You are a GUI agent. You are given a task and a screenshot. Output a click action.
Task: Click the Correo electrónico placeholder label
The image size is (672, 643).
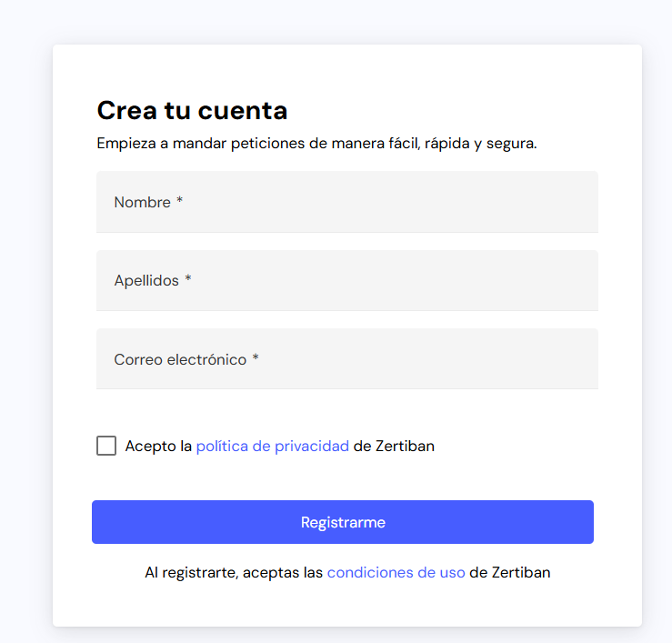(x=180, y=359)
